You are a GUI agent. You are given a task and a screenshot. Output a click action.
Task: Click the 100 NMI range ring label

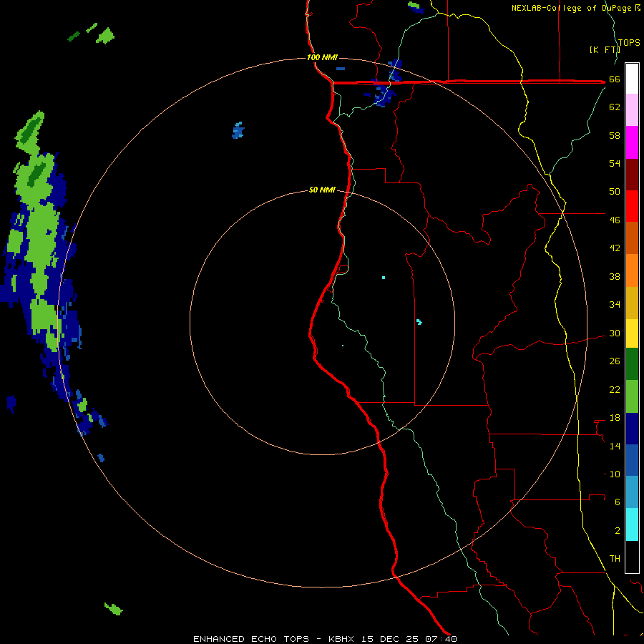[x=322, y=57]
